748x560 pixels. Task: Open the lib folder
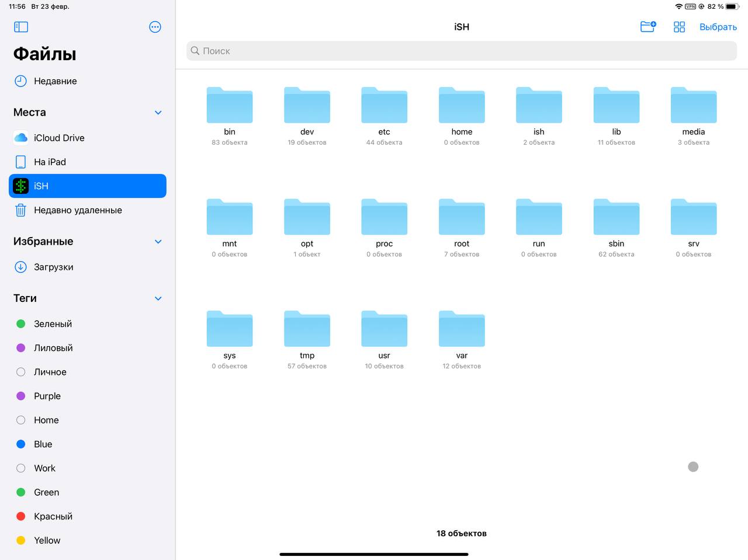click(617, 105)
